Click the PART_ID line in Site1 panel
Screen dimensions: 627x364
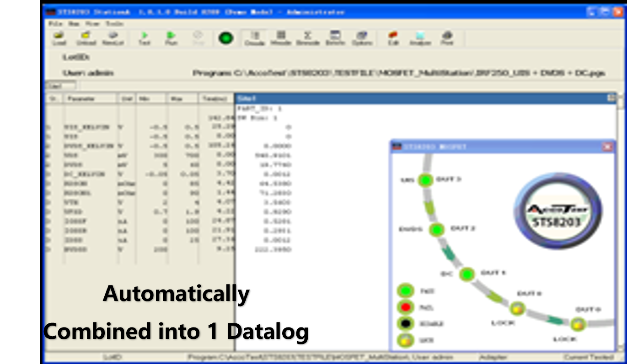tap(260, 109)
